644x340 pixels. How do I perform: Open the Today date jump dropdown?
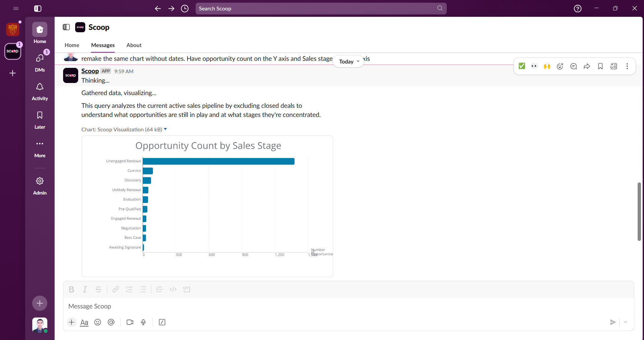point(349,61)
